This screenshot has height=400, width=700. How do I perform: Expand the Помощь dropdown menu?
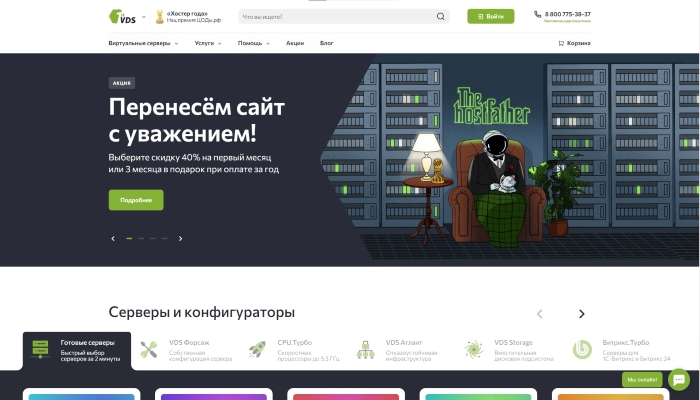(x=254, y=43)
